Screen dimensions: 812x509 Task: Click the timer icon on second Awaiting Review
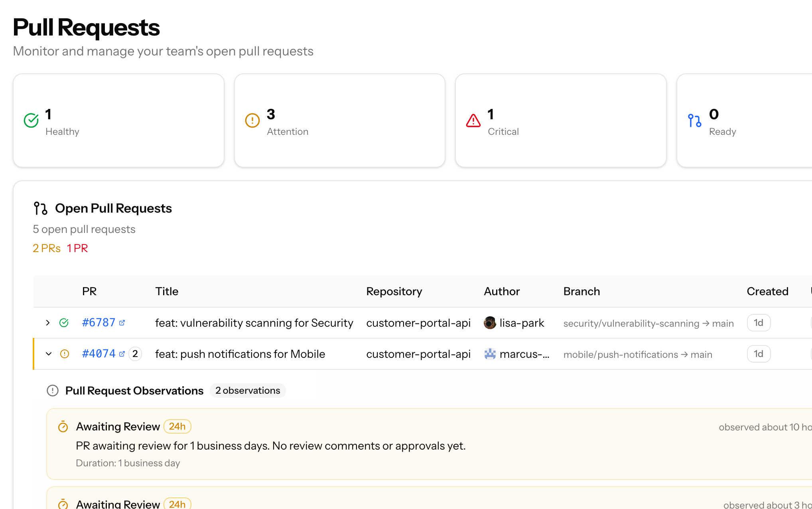(63, 504)
